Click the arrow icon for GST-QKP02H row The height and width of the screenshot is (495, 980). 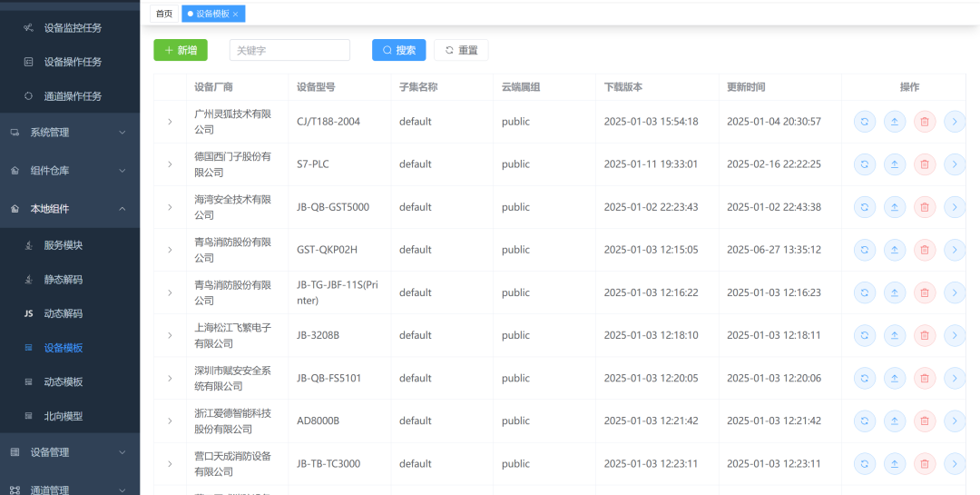pos(954,250)
